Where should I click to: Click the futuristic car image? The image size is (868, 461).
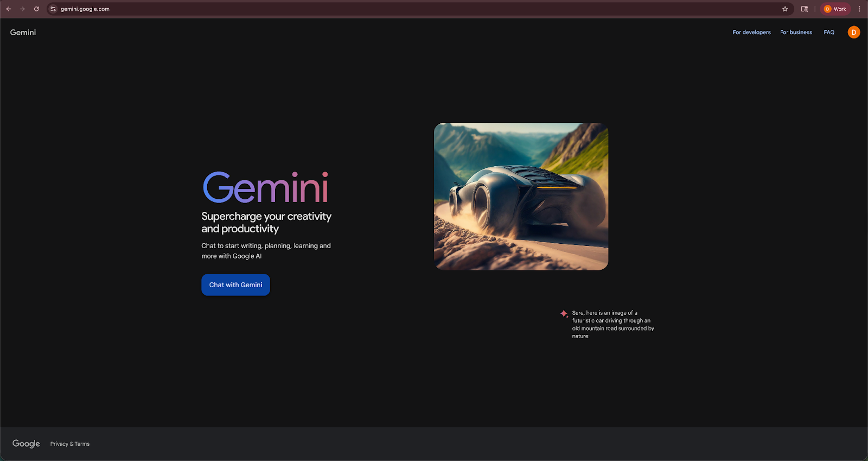[x=521, y=196]
